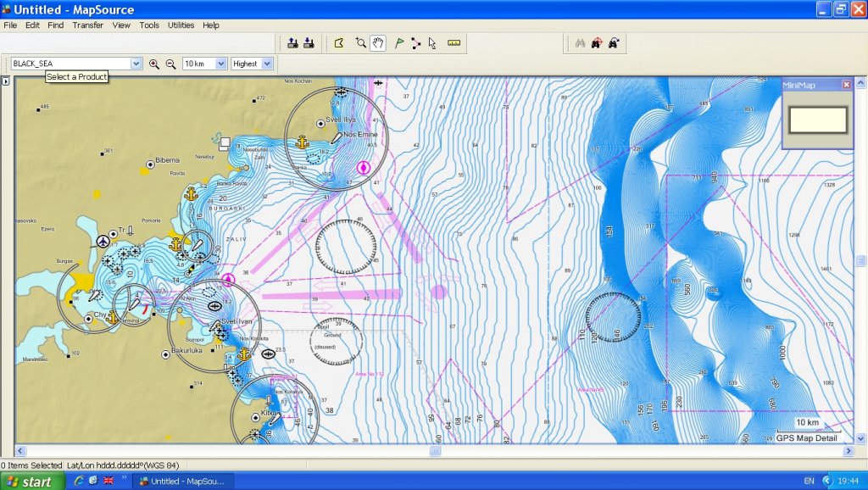Select the Map tool
The width and height of the screenshot is (868, 490).
[x=340, y=43]
